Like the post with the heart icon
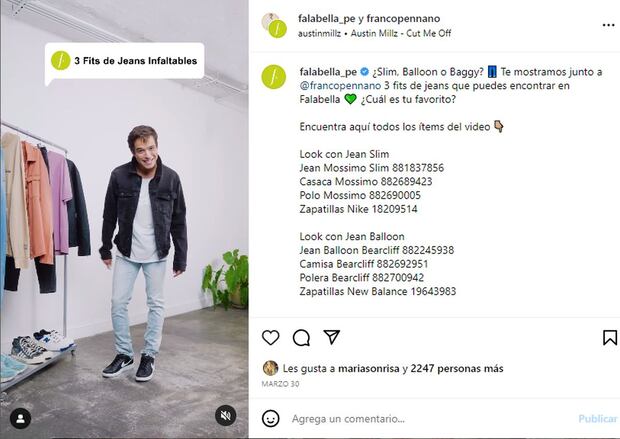 click(270, 337)
